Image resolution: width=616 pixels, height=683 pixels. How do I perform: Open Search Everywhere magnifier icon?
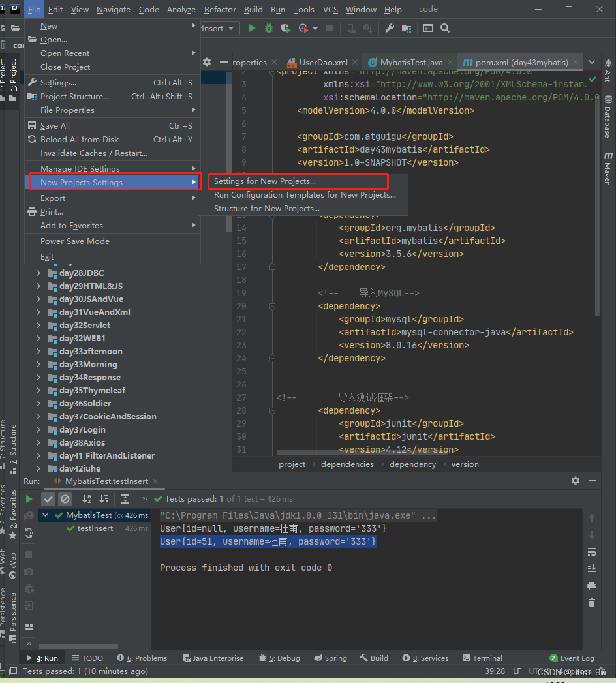click(445, 28)
